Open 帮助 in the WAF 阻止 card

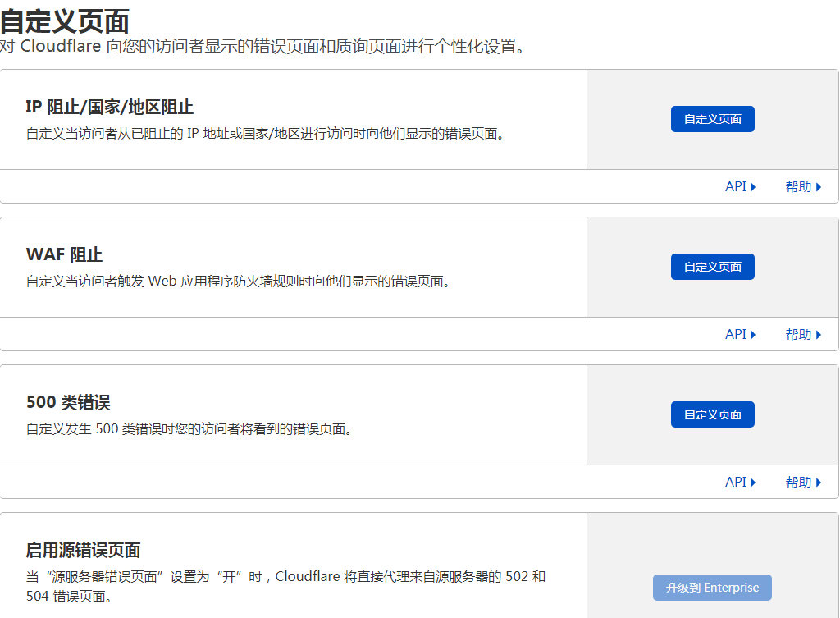click(x=803, y=334)
